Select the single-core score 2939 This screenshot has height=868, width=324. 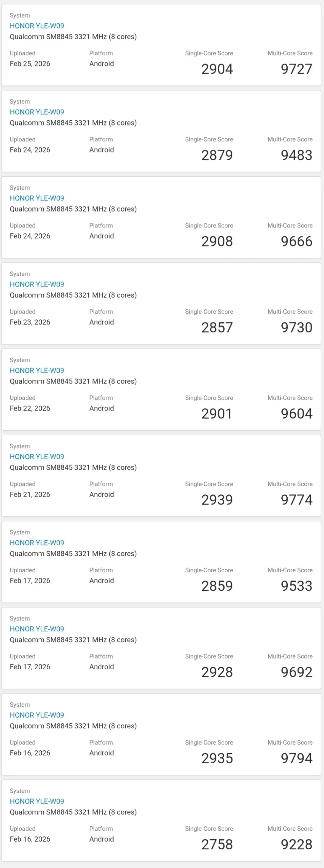coord(217,500)
